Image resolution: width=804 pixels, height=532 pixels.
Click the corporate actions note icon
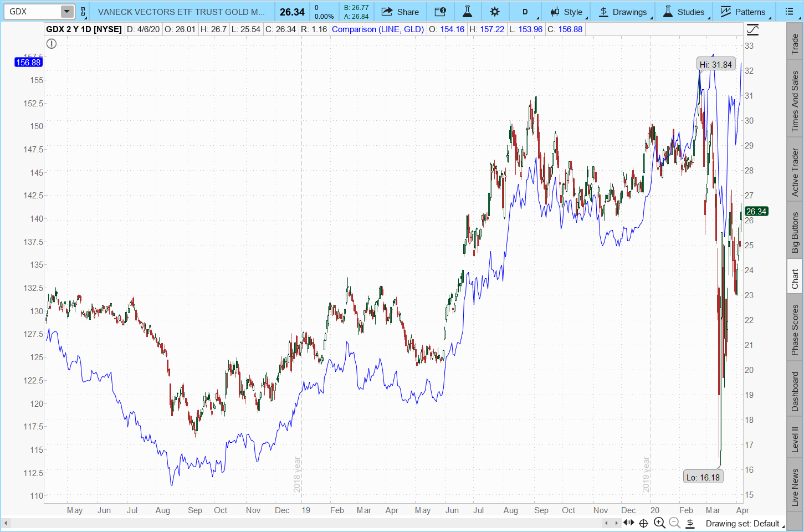tap(441, 11)
